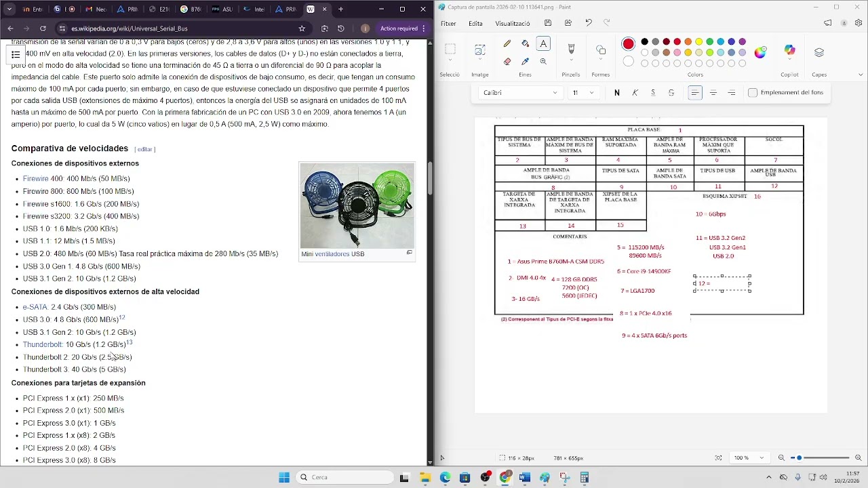The height and width of the screenshot is (488, 868).
Task: Select the Magnifier tool in Paint
Action: [x=543, y=61]
